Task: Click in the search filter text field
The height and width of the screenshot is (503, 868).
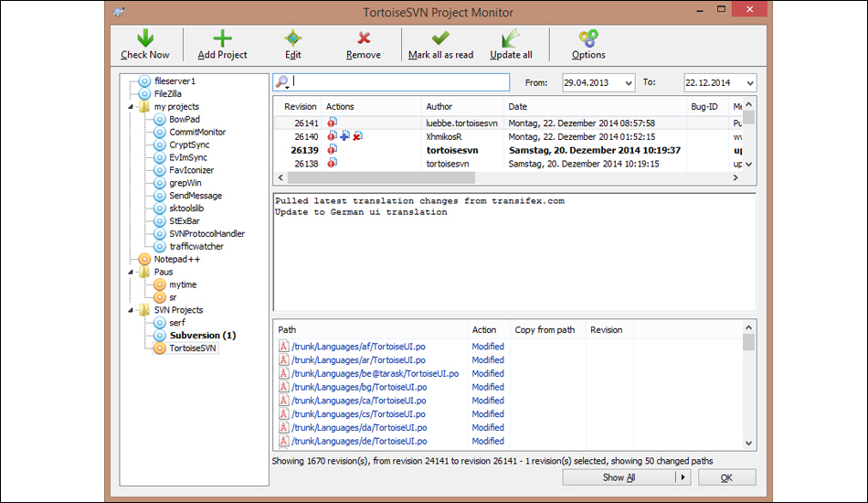Action: click(x=400, y=82)
